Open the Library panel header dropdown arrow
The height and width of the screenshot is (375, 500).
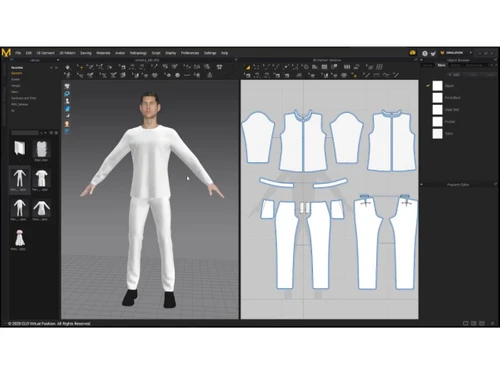(x=58, y=60)
